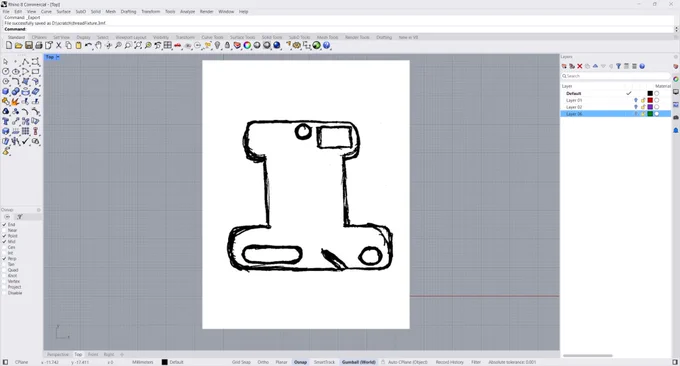This screenshot has width=680, height=366.
Task: Select the Rectangle tool in left sidebar
Action: point(36,72)
